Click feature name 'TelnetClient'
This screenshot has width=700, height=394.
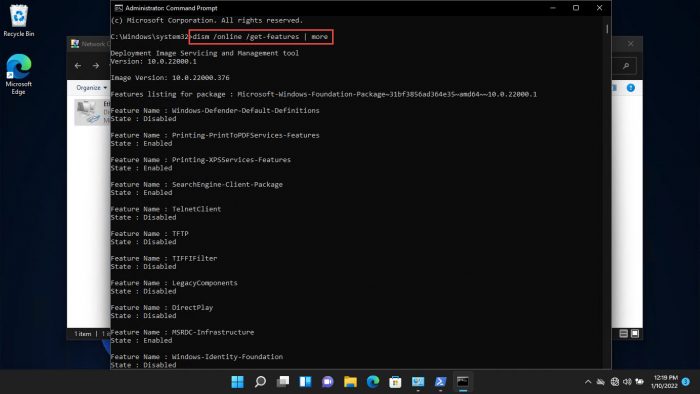(x=196, y=209)
